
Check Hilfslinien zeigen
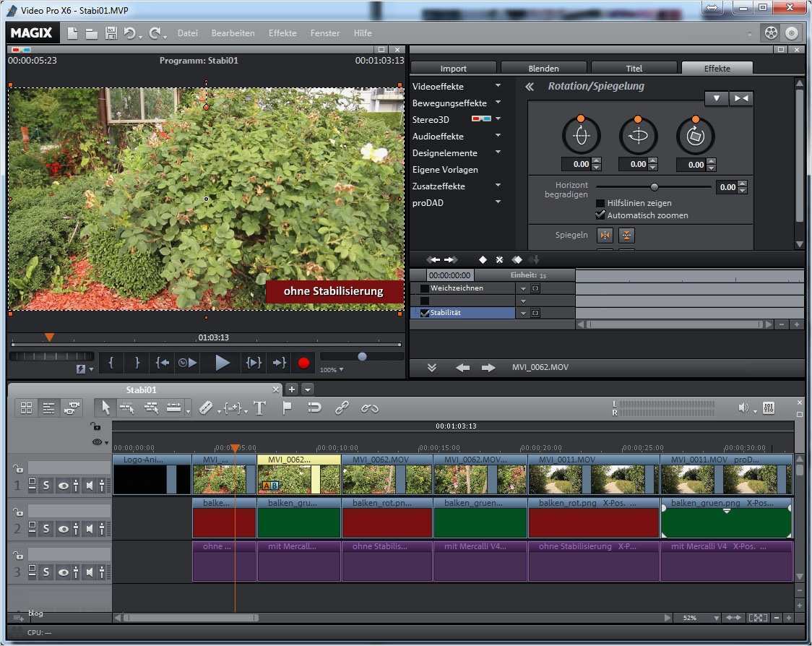click(600, 203)
